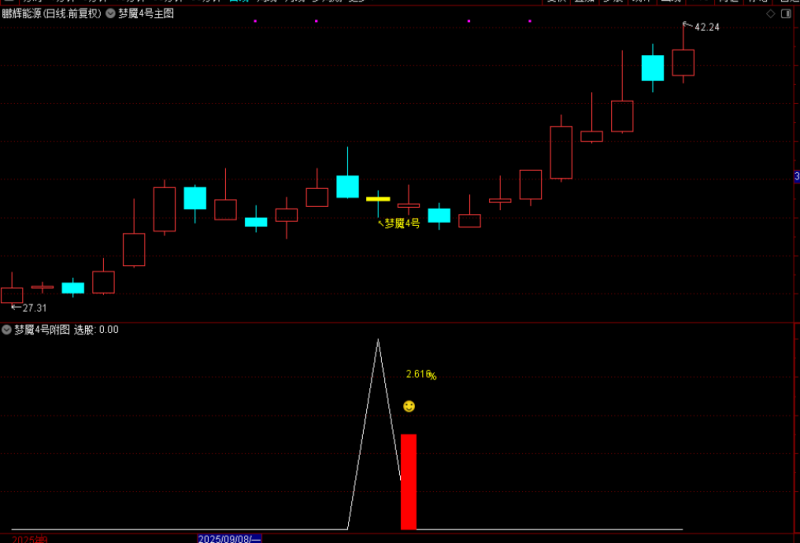The width and height of the screenshot is (800, 543).
Task: Click the red signal bar in sub-chart
Action: [408, 481]
